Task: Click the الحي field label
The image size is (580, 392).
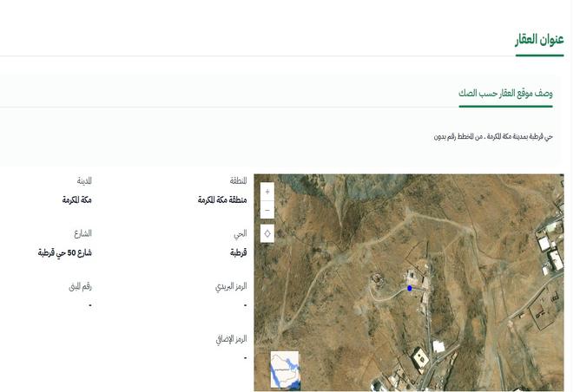Action: click(x=241, y=233)
